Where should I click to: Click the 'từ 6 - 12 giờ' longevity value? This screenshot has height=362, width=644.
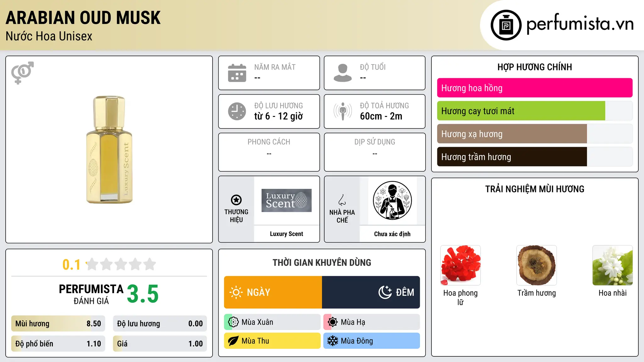click(279, 116)
